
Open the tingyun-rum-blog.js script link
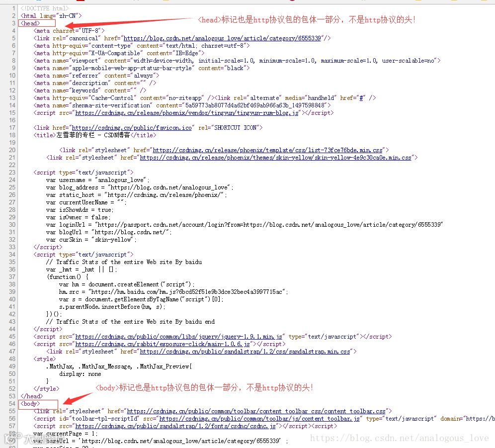186,113
